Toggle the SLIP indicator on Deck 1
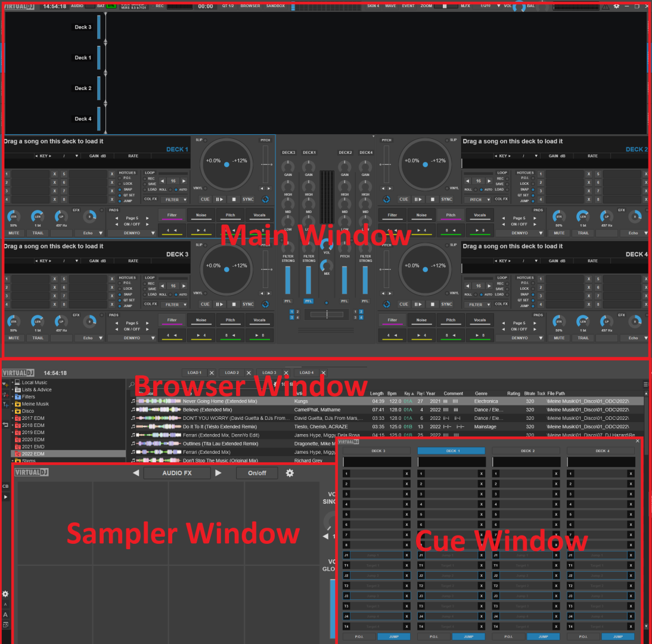Screen dimensions: 652x644 206,140
